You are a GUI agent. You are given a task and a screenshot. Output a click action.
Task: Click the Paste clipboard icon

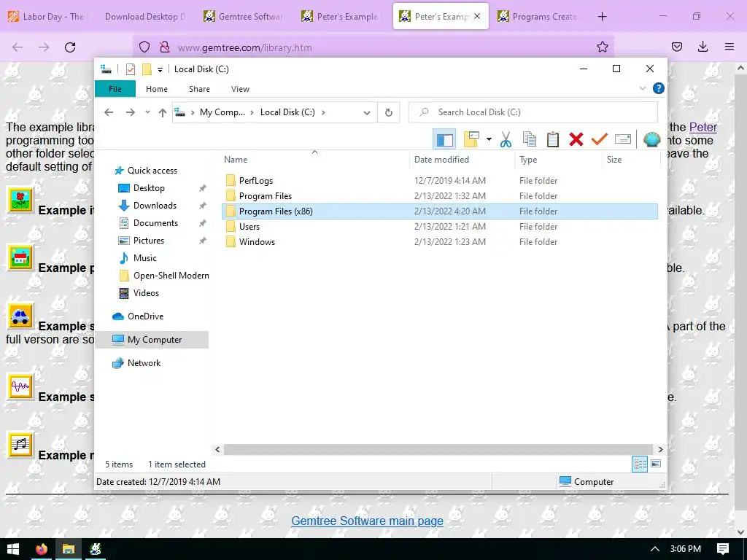click(553, 139)
